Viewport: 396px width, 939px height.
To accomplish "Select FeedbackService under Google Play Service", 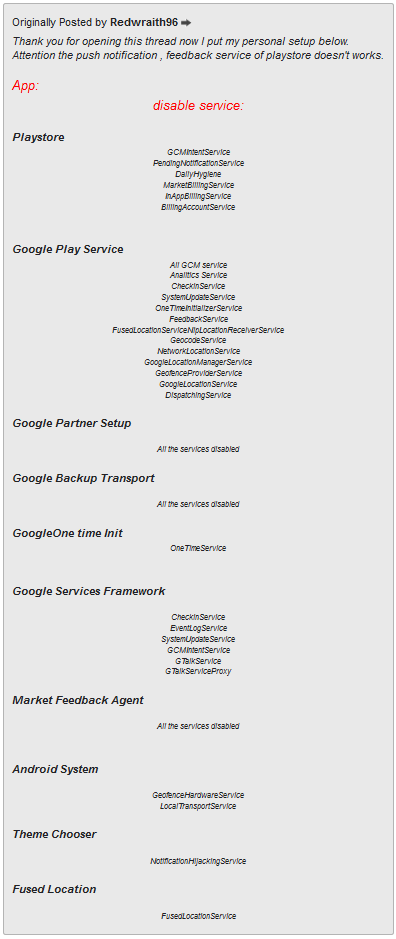I will coord(198,319).
